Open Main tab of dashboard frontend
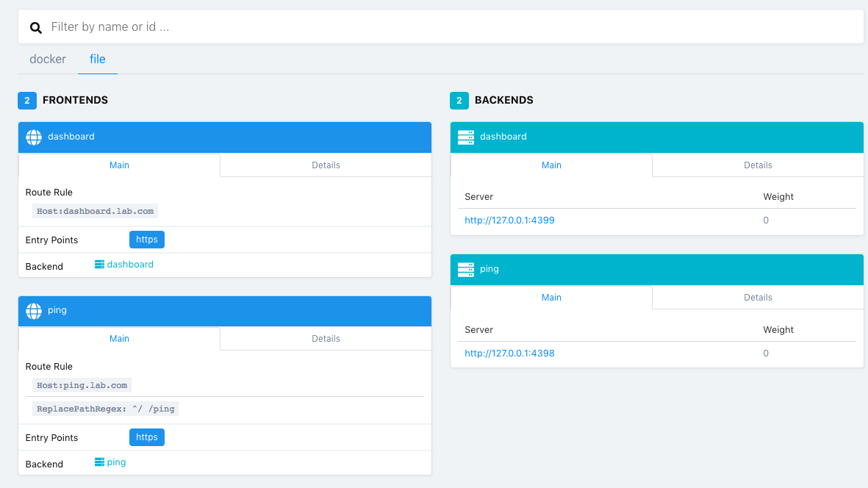The width and height of the screenshot is (868, 488). pos(119,165)
